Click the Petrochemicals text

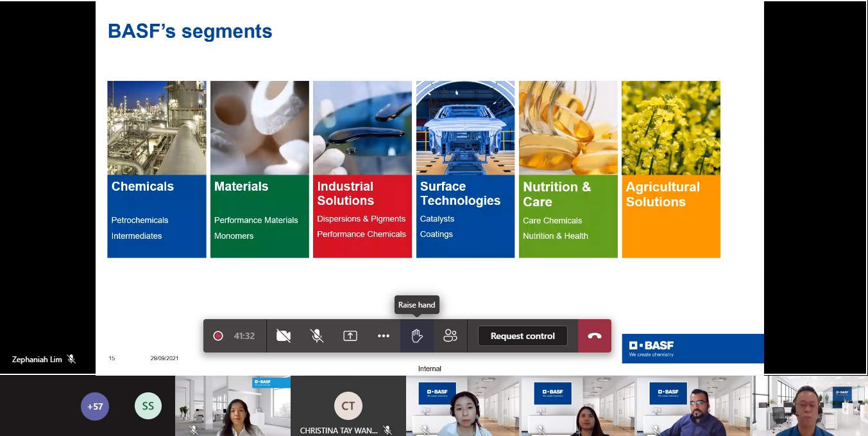[x=140, y=220]
